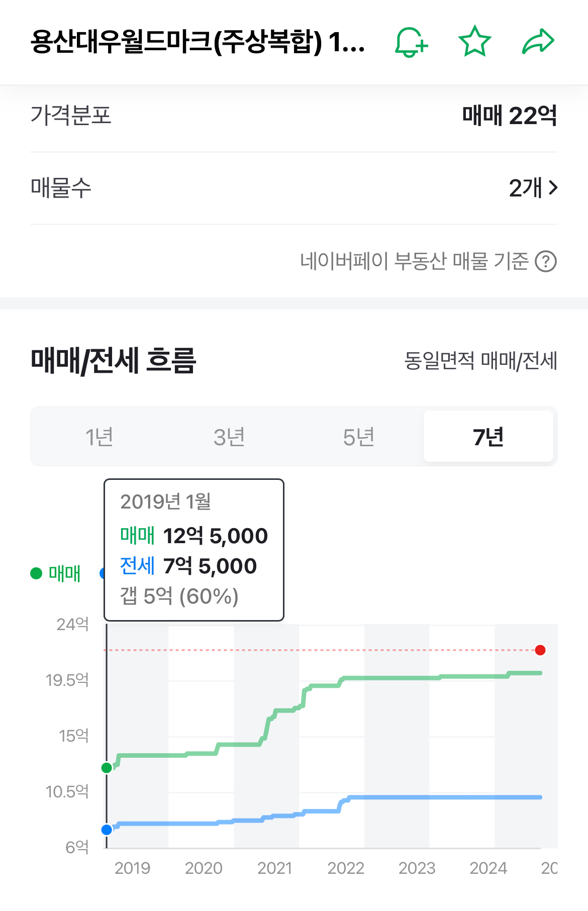588x911 pixels.
Task: Tap the price alert bell icon
Action: click(412, 42)
